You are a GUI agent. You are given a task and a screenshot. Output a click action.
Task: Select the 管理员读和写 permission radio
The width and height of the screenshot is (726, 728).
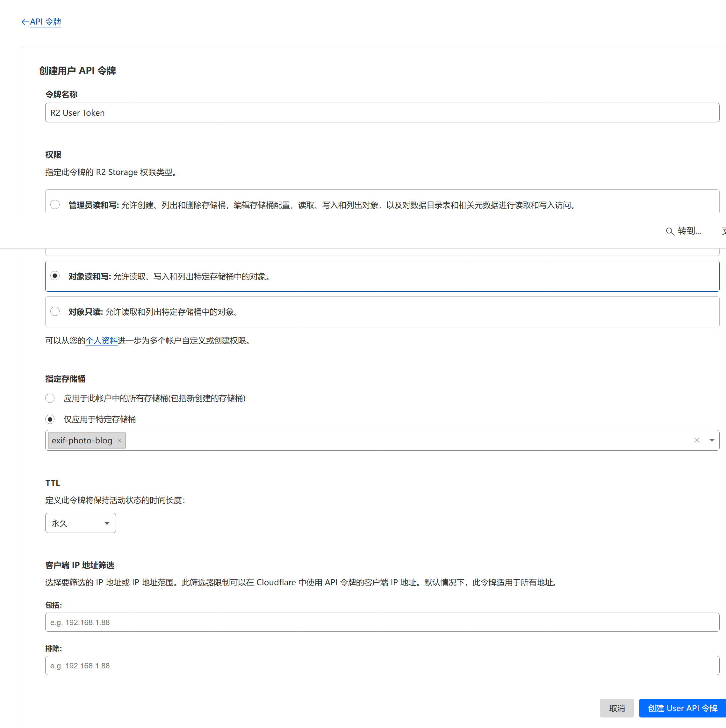click(55, 205)
